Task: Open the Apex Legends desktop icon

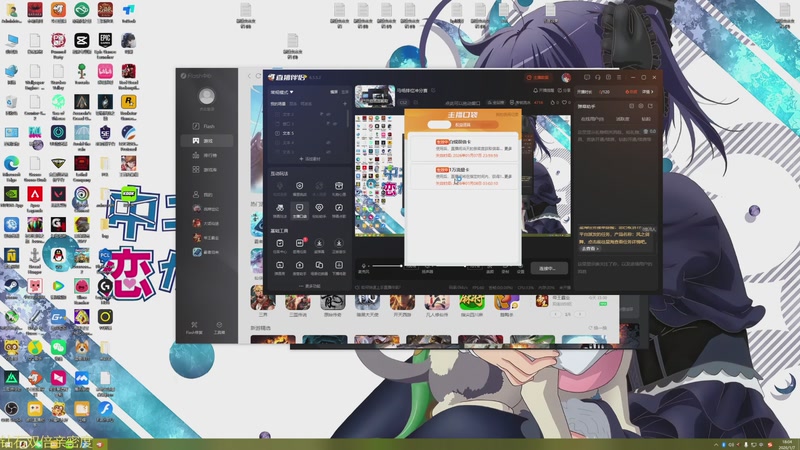Action: coord(35,198)
